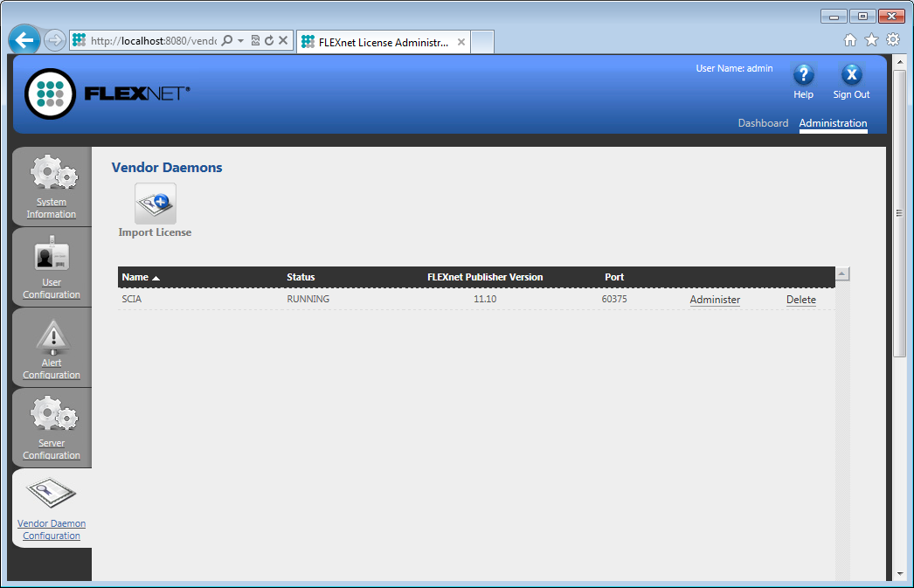Minimize the browser window
This screenshot has width=914, height=588.
[x=834, y=17]
